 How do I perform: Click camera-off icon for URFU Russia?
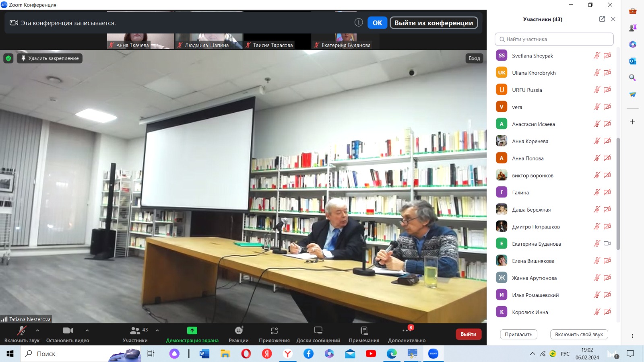click(x=607, y=90)
